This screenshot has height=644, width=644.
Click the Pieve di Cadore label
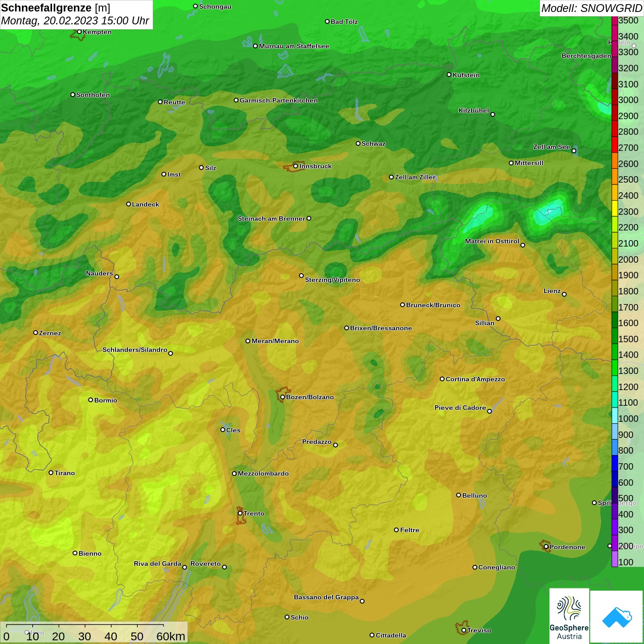click(x=460, y=408)
